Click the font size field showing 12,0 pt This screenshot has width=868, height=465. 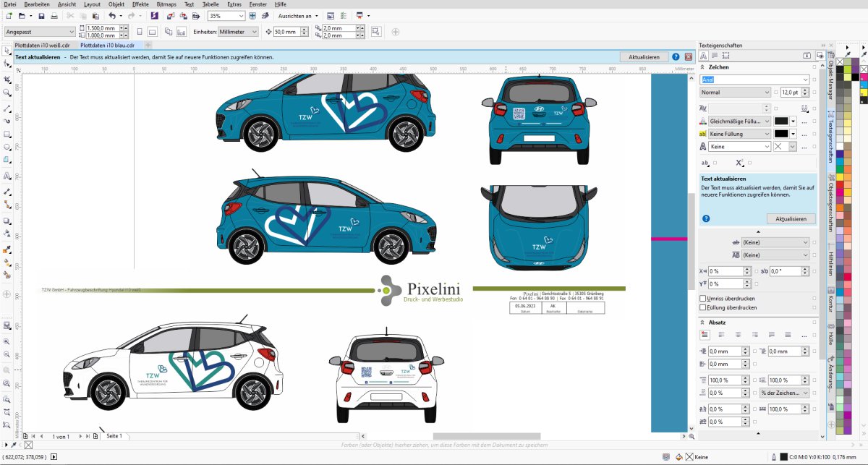coord(788,93)
